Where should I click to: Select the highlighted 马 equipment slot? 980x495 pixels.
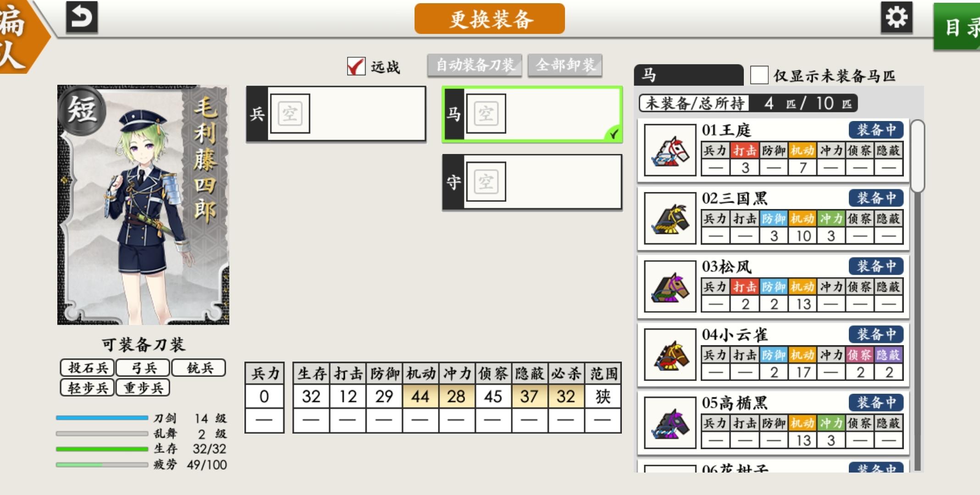tap(532, 114)
